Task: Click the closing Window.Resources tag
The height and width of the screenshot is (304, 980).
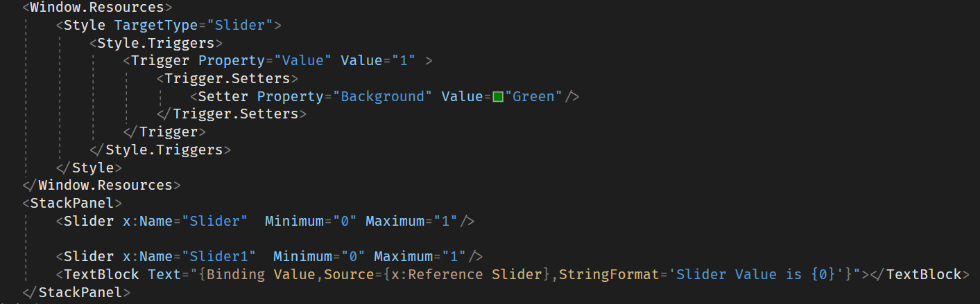Action: pyautogui.click(x=101, y=185)
